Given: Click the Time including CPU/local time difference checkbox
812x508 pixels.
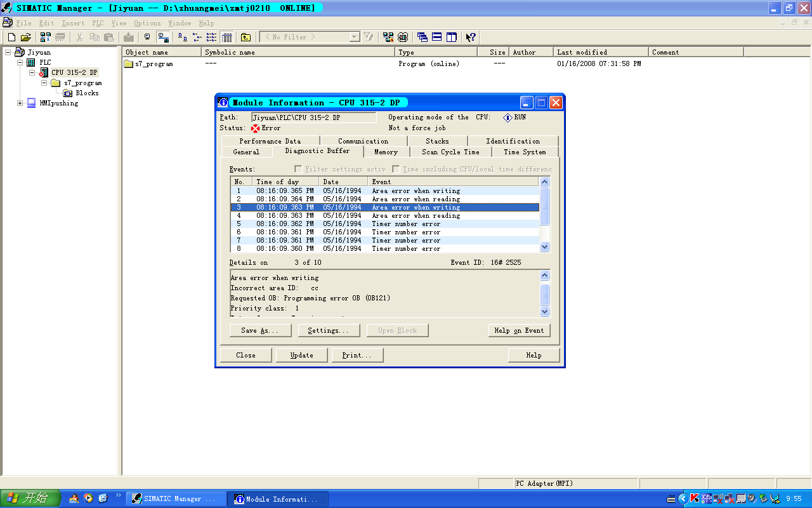Looking at the screenshot, I should [x=396, y=170].
